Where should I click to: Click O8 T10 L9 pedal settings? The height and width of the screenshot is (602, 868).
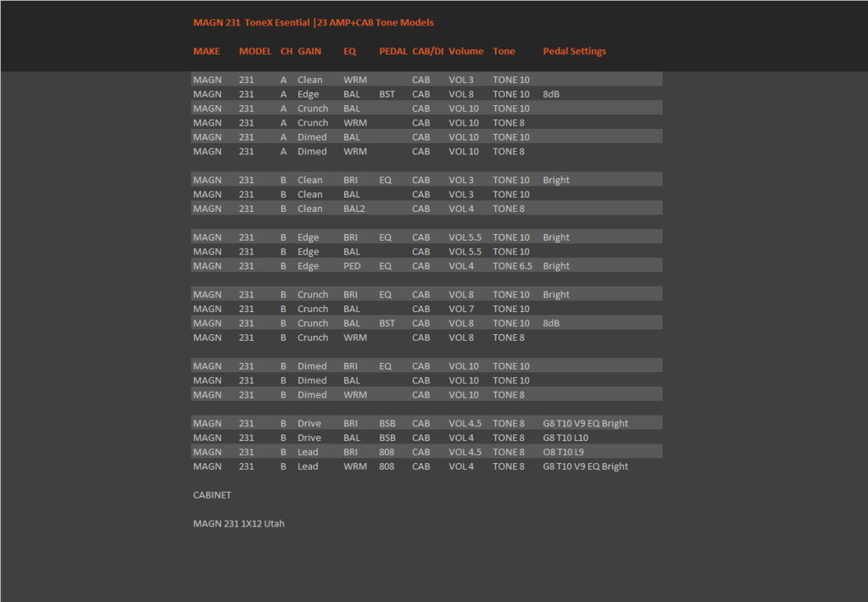click(x=563, y=452)
